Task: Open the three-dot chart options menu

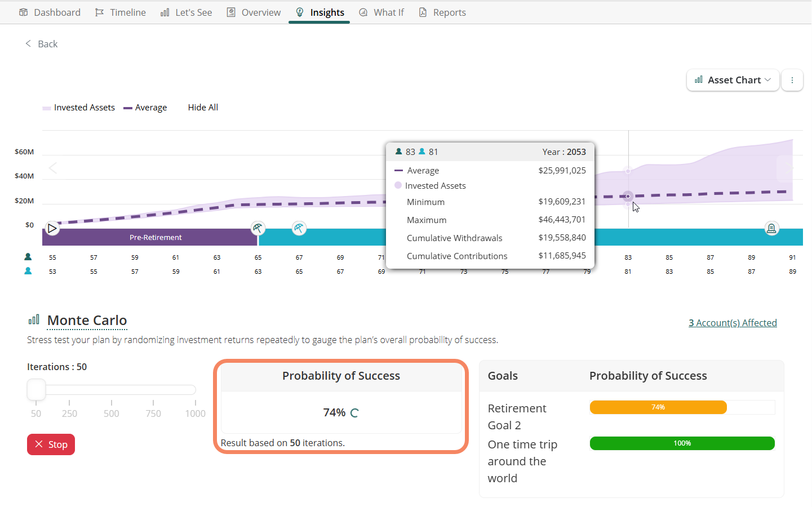Action: click(x=792, y=80)
